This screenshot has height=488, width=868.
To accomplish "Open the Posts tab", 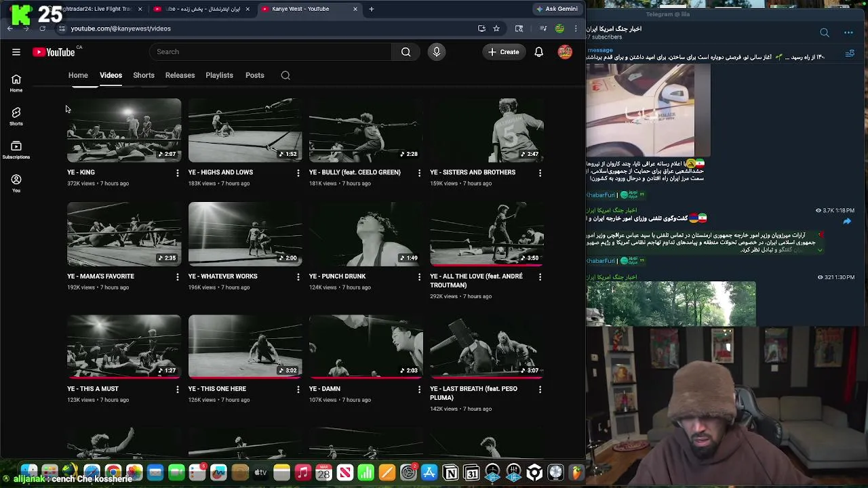I will pyautogui.click(x=254, y=75).
